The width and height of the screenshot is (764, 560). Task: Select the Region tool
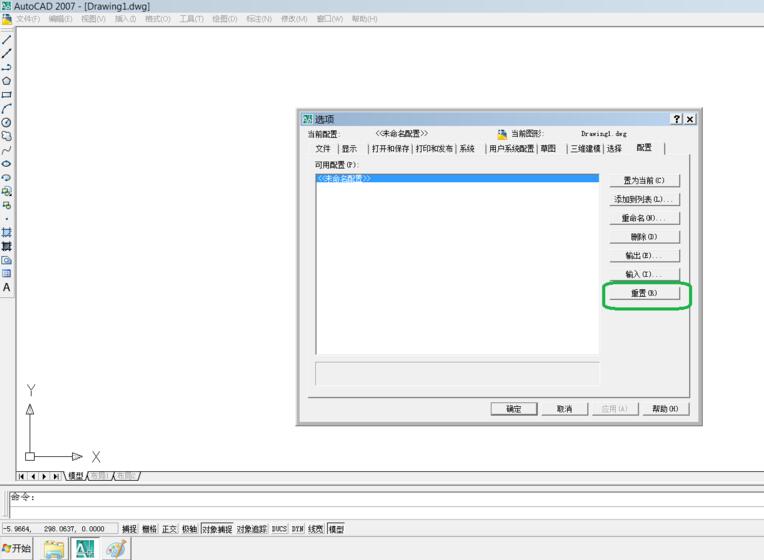coord(6,260)
